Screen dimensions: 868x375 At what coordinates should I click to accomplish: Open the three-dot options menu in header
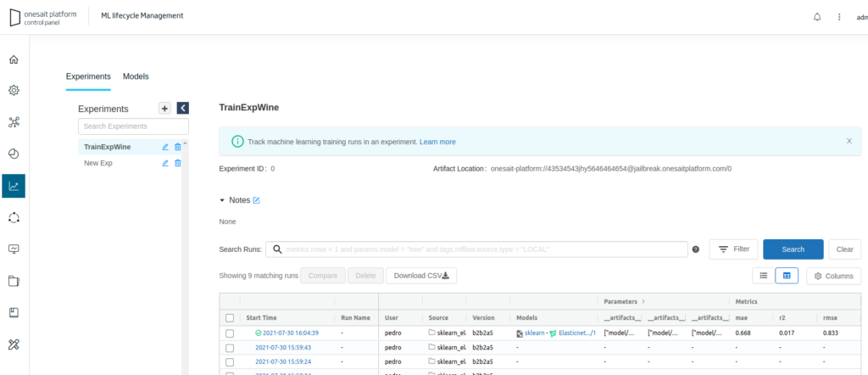(839, 17)
